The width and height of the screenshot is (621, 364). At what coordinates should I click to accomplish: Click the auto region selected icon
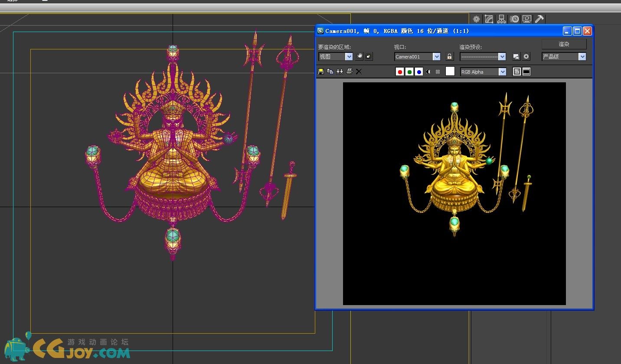coord(369,56)
